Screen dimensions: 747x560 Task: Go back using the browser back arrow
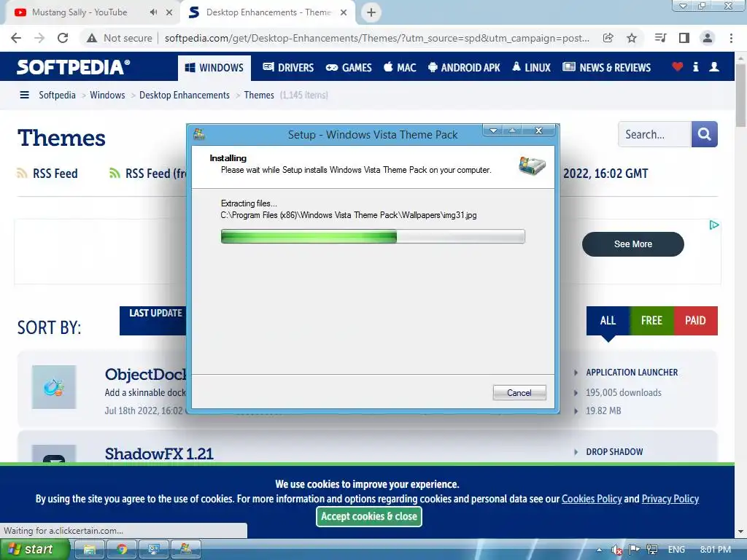(16, 38)
